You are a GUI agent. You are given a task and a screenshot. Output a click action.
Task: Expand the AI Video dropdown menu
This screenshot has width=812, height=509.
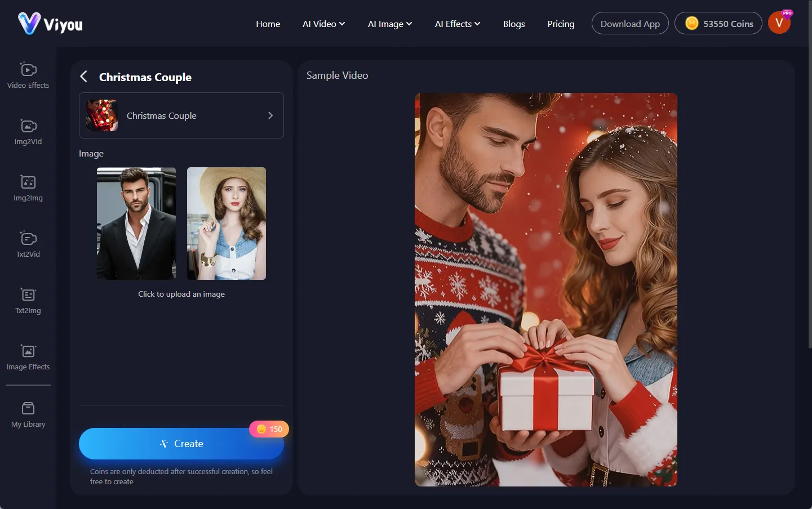(323, 24)
